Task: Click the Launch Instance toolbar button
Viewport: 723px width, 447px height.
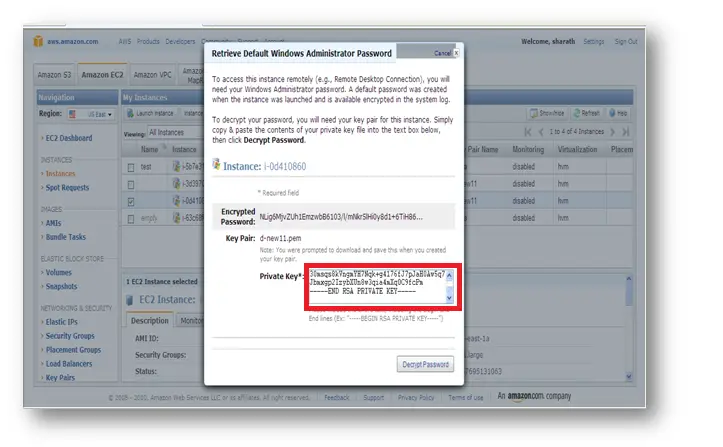Action: click(x=150, y=113)
